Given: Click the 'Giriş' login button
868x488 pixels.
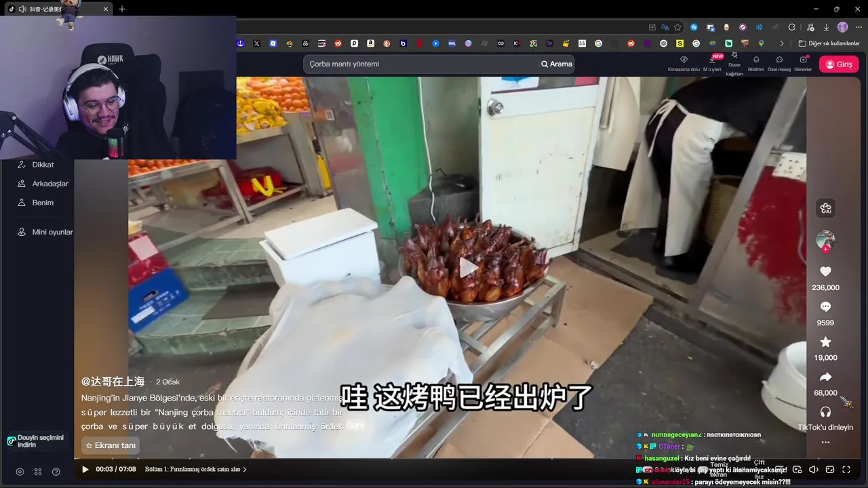Looking at the screenshot, I should (839, 64).
